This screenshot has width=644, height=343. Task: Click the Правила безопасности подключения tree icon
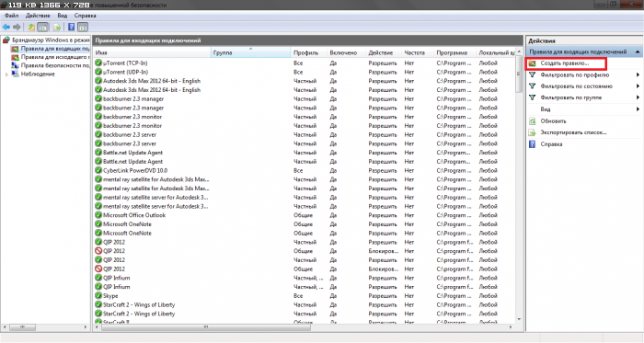pos(16,65)
